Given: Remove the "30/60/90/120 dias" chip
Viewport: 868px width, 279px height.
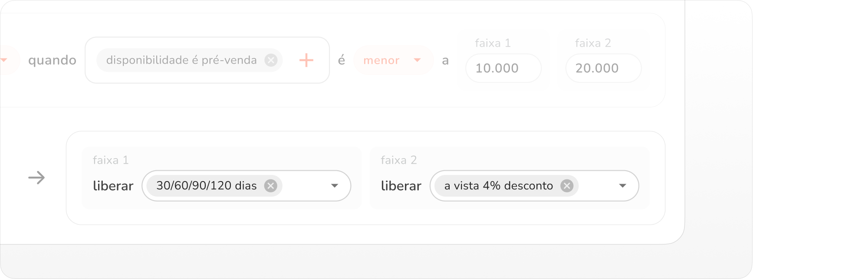Looking at the screenshot, I should coord(271,186).
